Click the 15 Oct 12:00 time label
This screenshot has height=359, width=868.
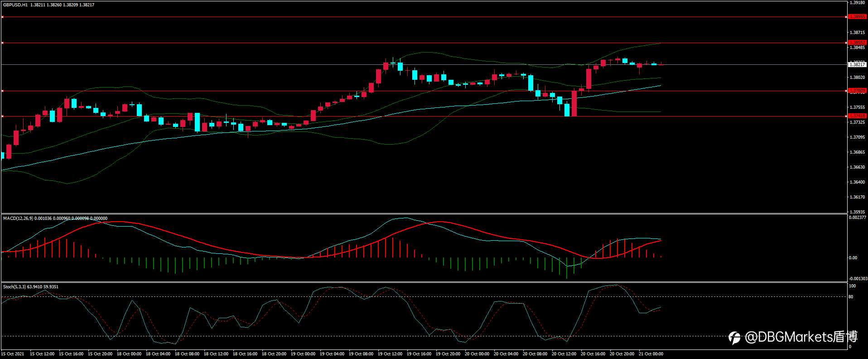[42, 354]
